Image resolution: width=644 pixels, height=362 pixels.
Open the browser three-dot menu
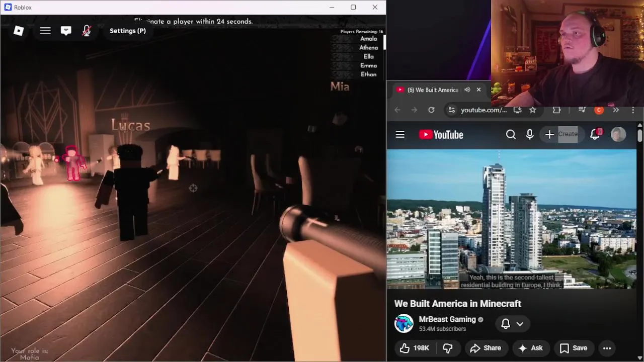(633, 110)
